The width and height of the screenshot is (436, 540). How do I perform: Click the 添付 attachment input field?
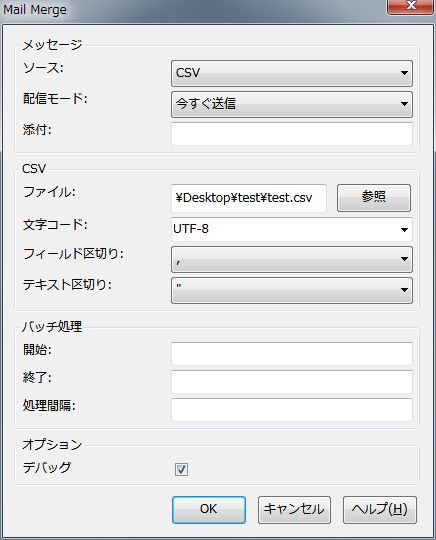[x=291, y=134]
